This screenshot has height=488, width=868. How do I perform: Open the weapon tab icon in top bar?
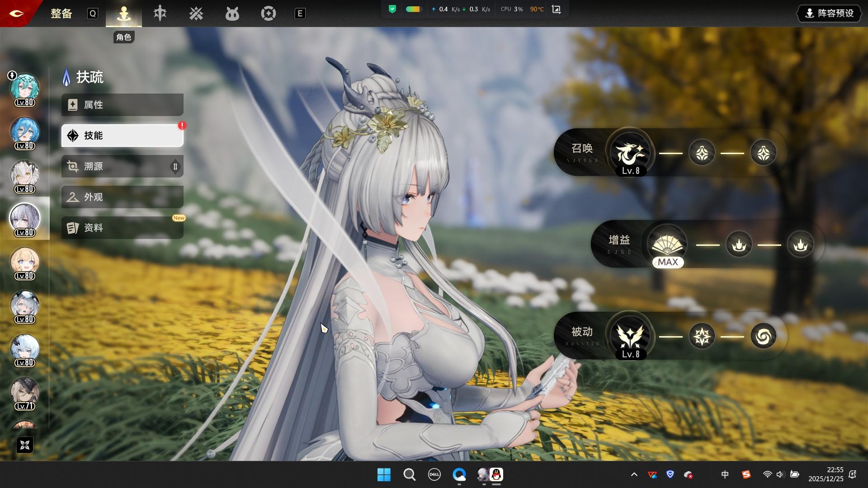(x=160, y=14)
